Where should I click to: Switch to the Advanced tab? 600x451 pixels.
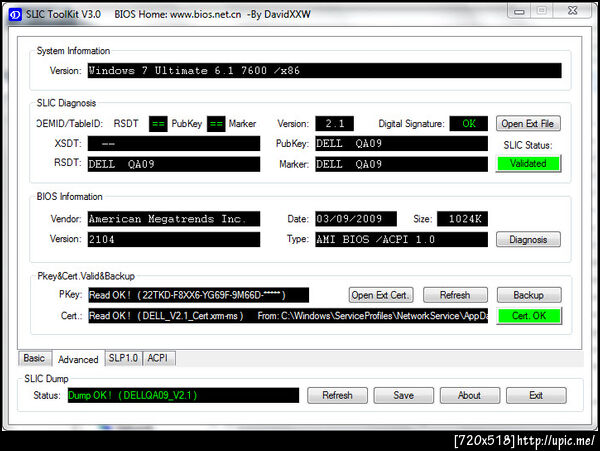coord(78,359)
